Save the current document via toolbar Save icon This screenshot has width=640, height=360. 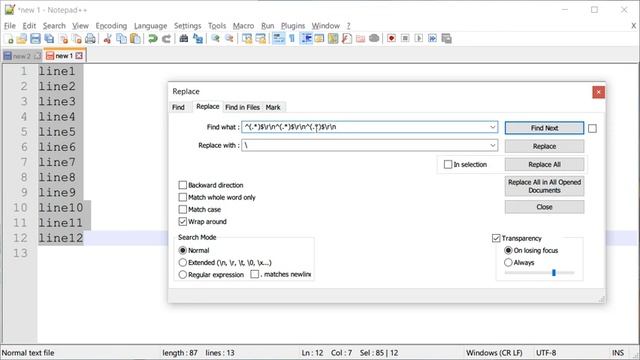click(x=36, y=39)
